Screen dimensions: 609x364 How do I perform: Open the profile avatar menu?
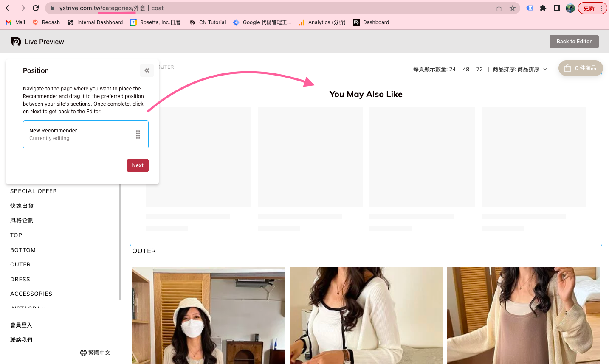pos(570,8)
